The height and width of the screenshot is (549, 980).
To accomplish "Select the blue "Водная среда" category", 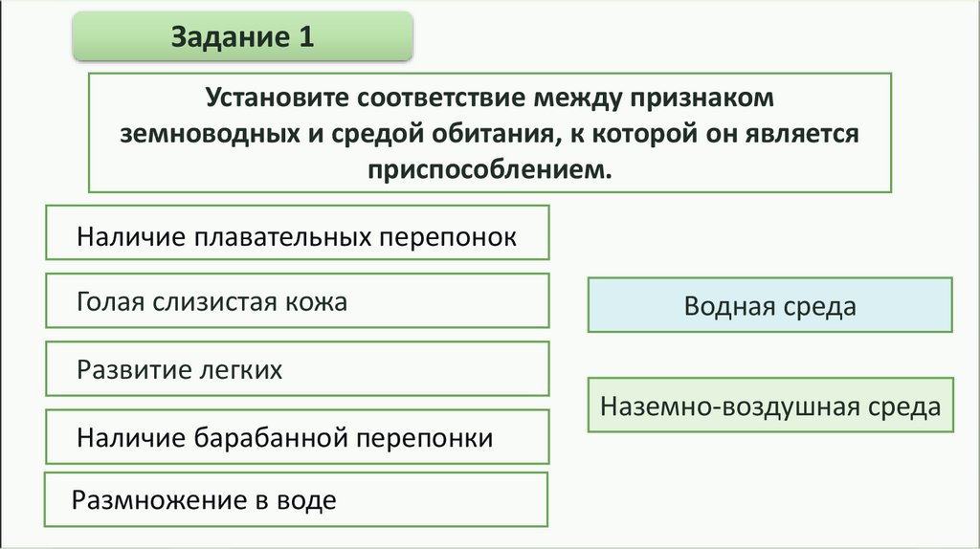I will [x=769, y=306].
